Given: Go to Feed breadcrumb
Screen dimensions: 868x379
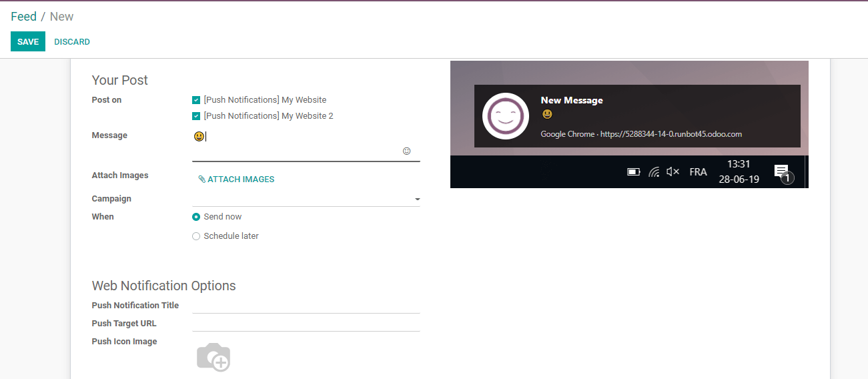Looking at the screenshot, I should (x=23, y=17).
